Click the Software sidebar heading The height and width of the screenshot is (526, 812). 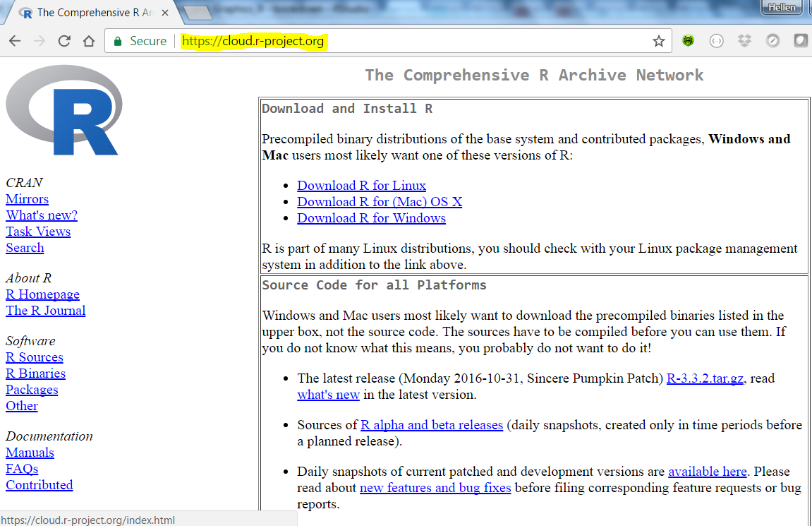click(x=30, y=341)
